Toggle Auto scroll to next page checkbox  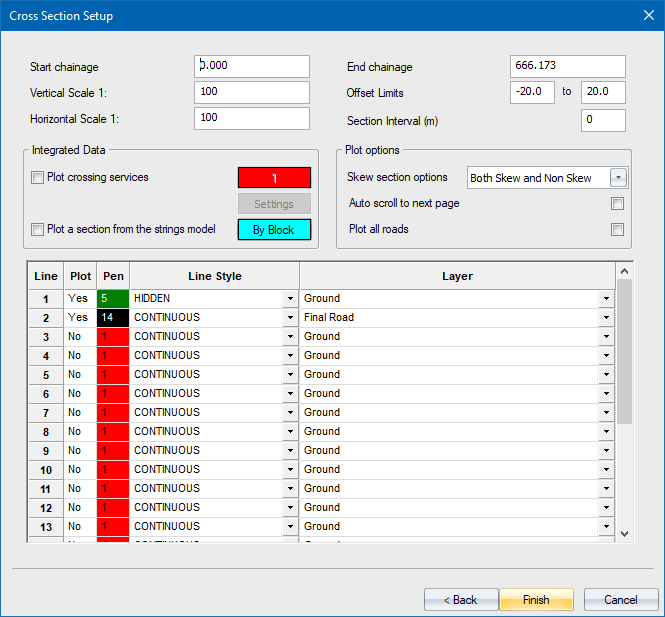tap(617, 204)
